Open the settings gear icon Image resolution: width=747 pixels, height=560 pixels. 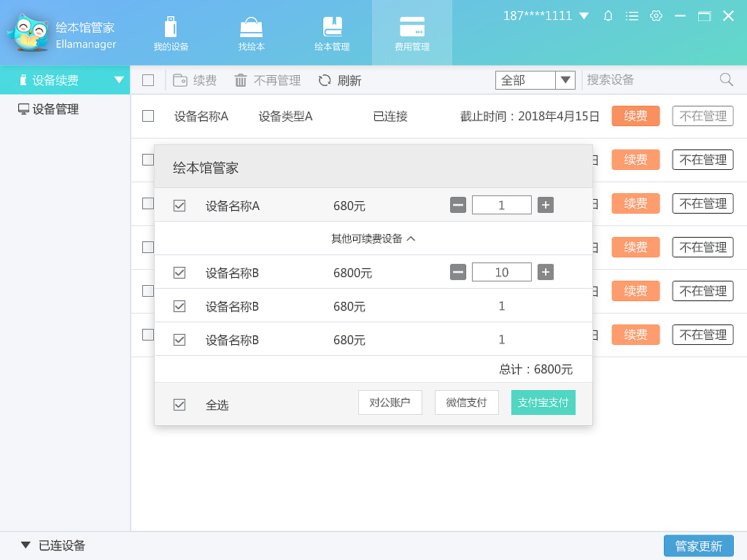point(656,15)
